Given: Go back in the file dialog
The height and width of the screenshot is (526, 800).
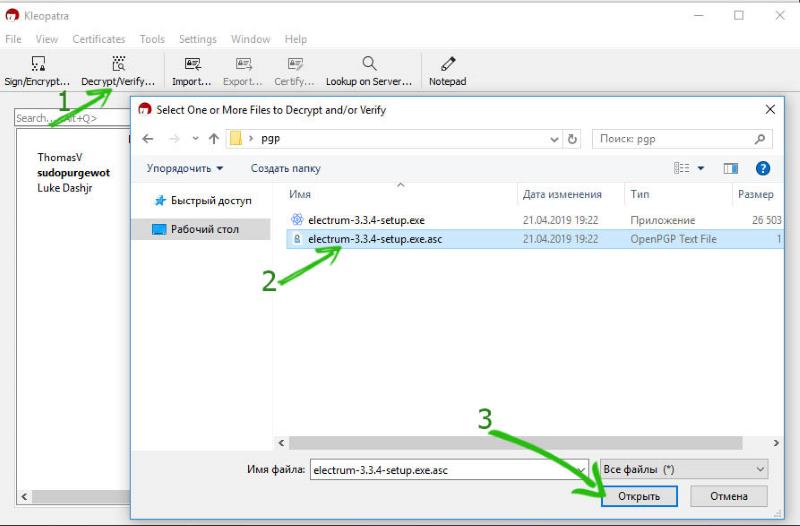Looking at the screenshot, I should 148,139.
